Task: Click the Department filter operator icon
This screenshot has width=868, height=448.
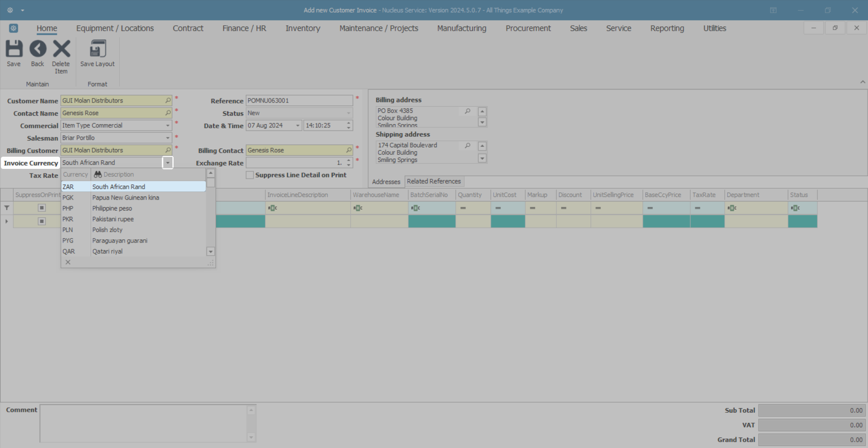Action: tap(732, 208)
